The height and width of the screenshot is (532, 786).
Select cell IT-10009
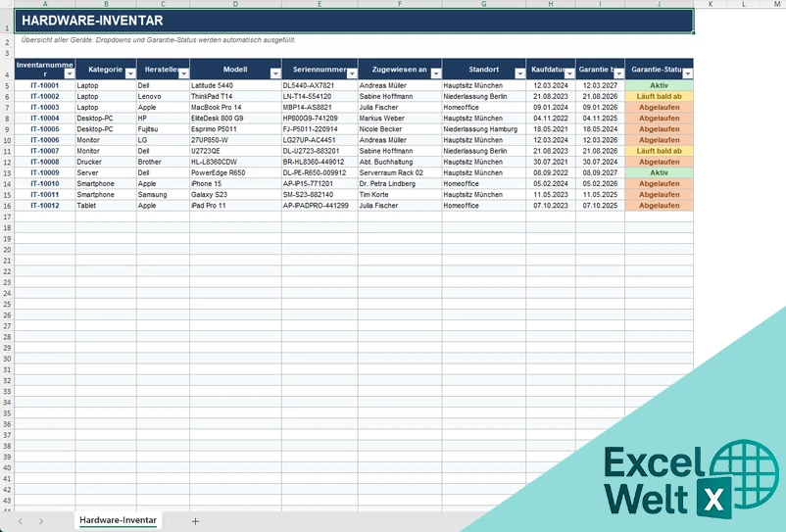click(x=45, y=172)
